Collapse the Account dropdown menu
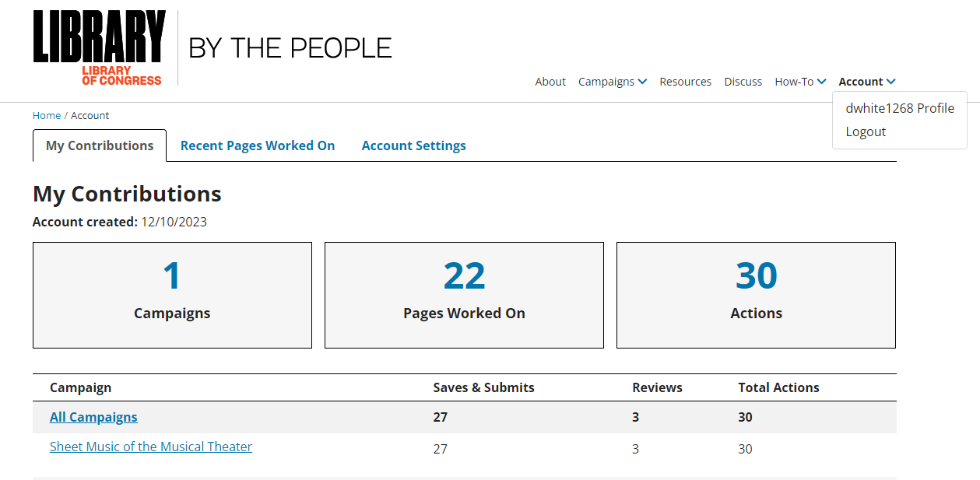This screenshot has height=480, width=980. click(x=867, y=82)
